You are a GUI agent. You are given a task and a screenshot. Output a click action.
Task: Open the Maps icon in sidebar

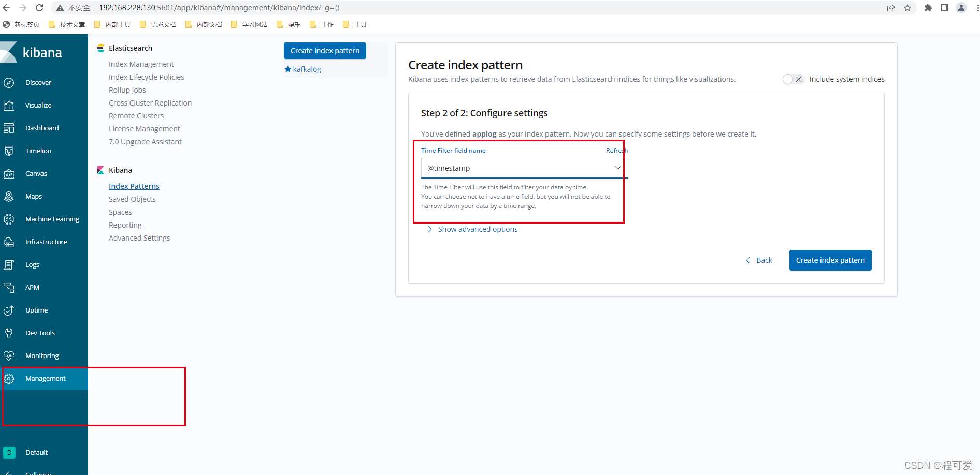tap(9, 196)
